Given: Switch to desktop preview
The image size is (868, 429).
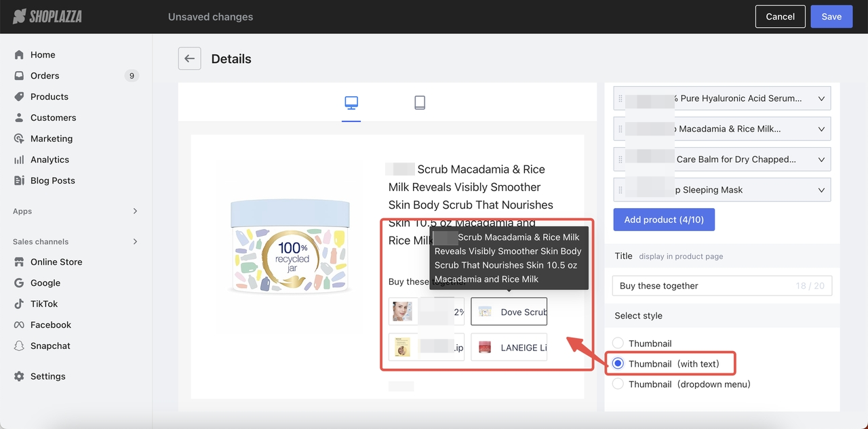Looking at the screenshot, I should coord(351,103).
